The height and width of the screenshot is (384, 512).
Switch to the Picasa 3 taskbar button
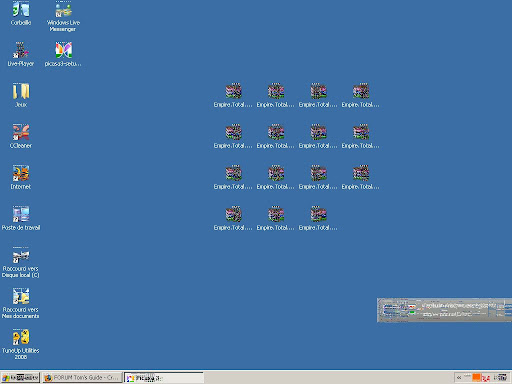[x=164, y=378]
